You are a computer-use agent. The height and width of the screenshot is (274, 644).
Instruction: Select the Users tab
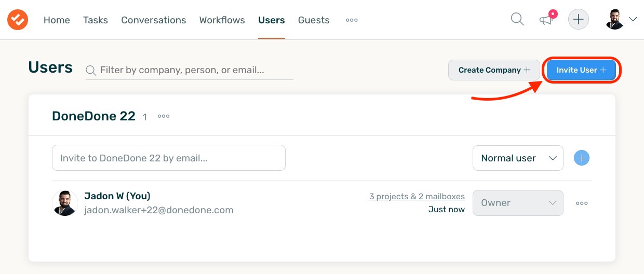(272, 20)
